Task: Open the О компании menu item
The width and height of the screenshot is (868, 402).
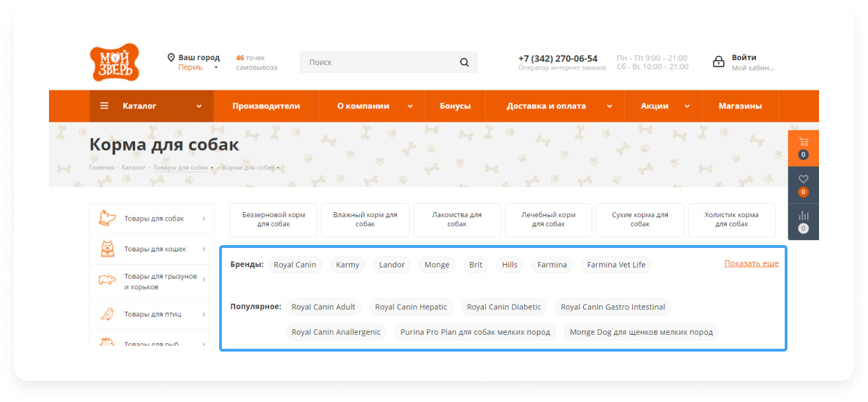Action: [x=363, y=106]
